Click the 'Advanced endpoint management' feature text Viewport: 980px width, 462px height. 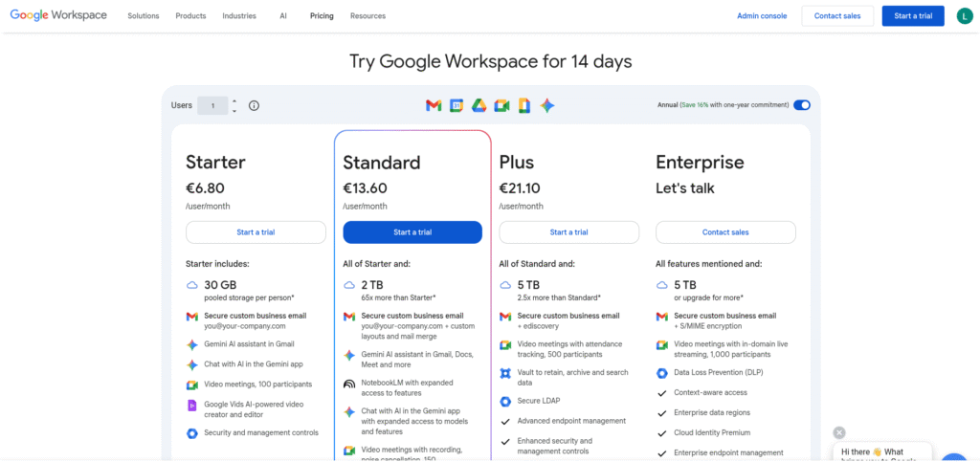[571, 421]
